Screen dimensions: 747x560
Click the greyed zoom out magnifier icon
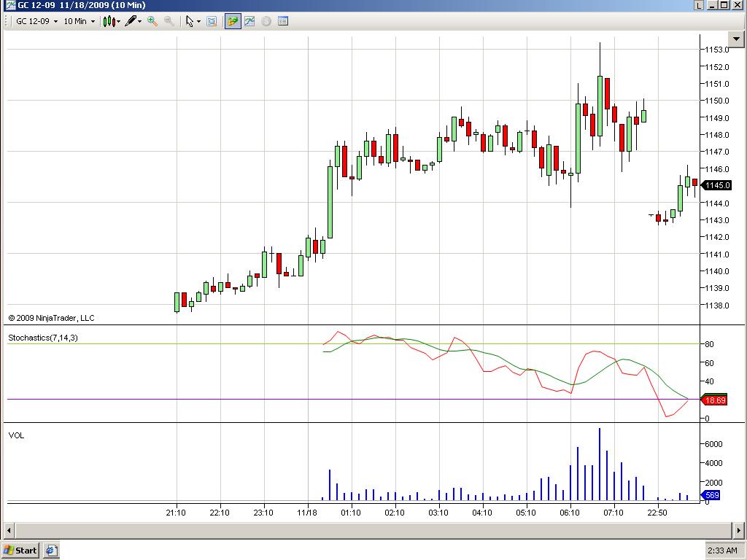pyautogui.click(x=169, y=21)
